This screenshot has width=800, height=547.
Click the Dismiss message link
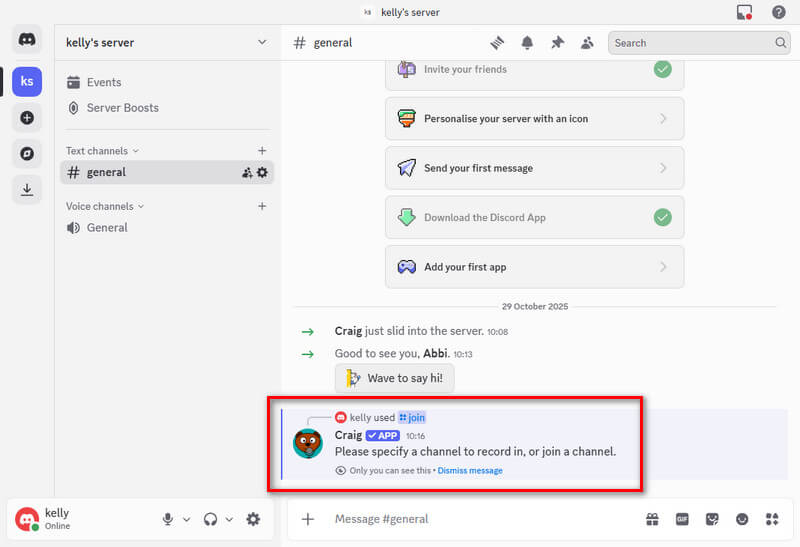(x=470, y=470)
